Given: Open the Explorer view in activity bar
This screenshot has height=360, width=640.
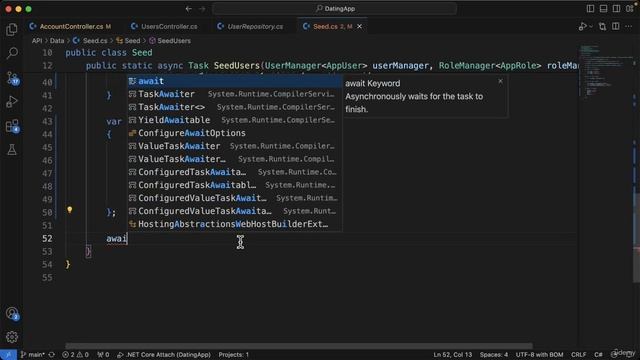Looking at the screenshot, I should click(12, 29).
